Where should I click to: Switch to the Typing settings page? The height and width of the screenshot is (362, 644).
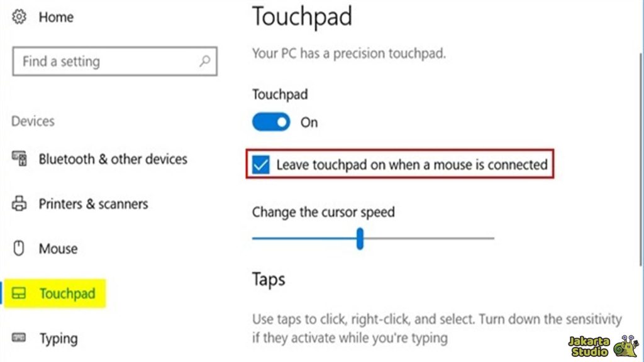[58, 338]
